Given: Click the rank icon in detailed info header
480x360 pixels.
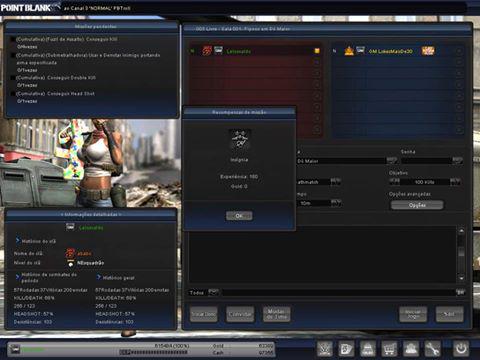Looking at the screenshot, I should pos(70,227).
